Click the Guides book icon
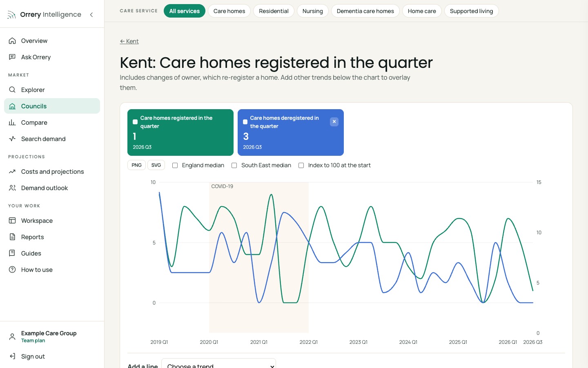 tap(12, 254)
